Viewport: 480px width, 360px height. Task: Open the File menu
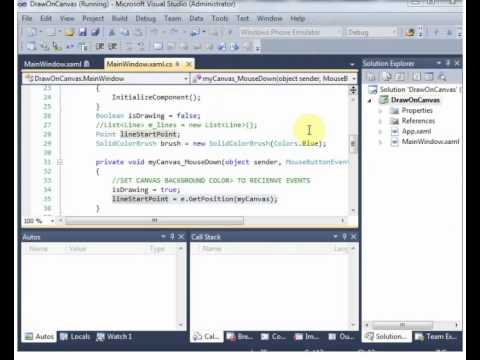[x=27, y=19]
